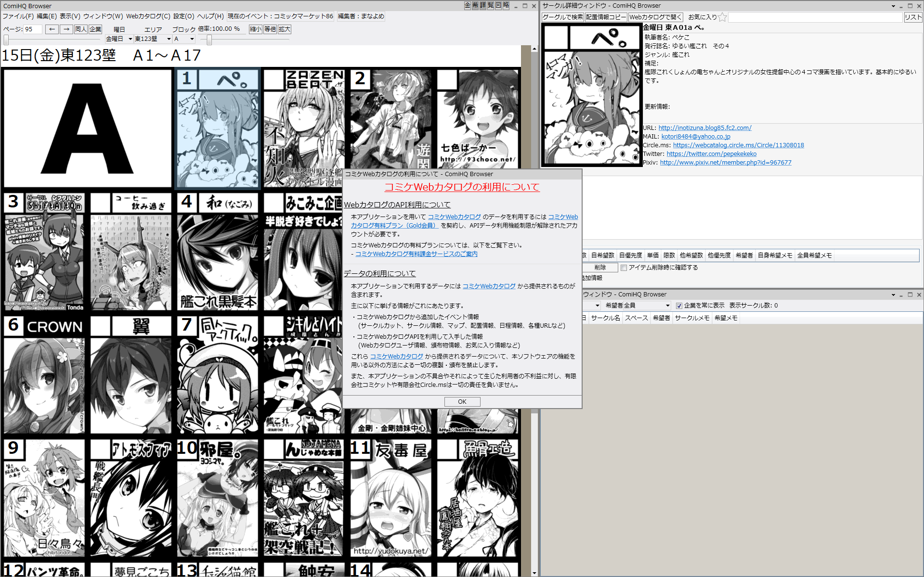Open the 編集(E) menu

(x=47, y=16)
